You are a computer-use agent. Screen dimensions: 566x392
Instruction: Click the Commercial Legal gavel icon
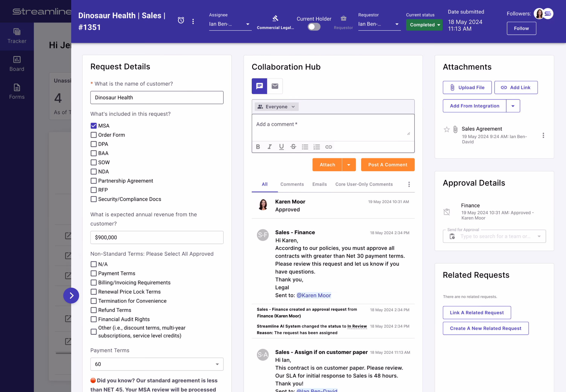pos(275,18)
